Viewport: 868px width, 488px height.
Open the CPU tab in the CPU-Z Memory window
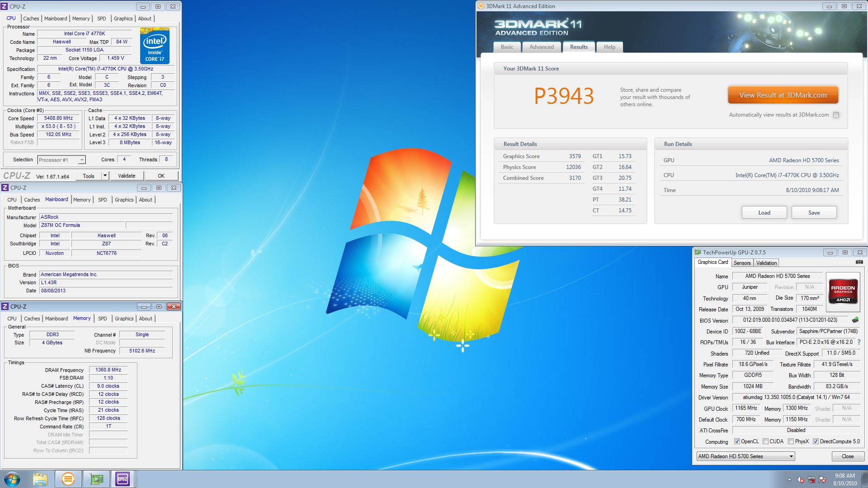(x=12, y=319)
